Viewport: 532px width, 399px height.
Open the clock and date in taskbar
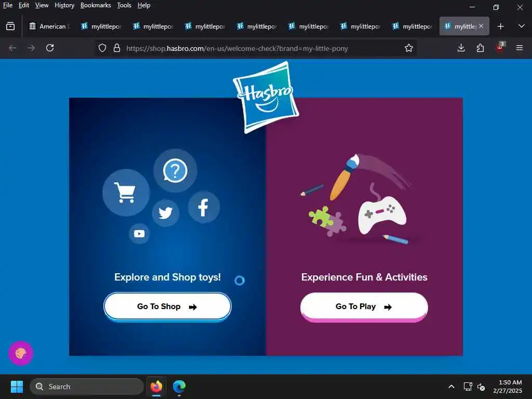click(x=508, y=387)
